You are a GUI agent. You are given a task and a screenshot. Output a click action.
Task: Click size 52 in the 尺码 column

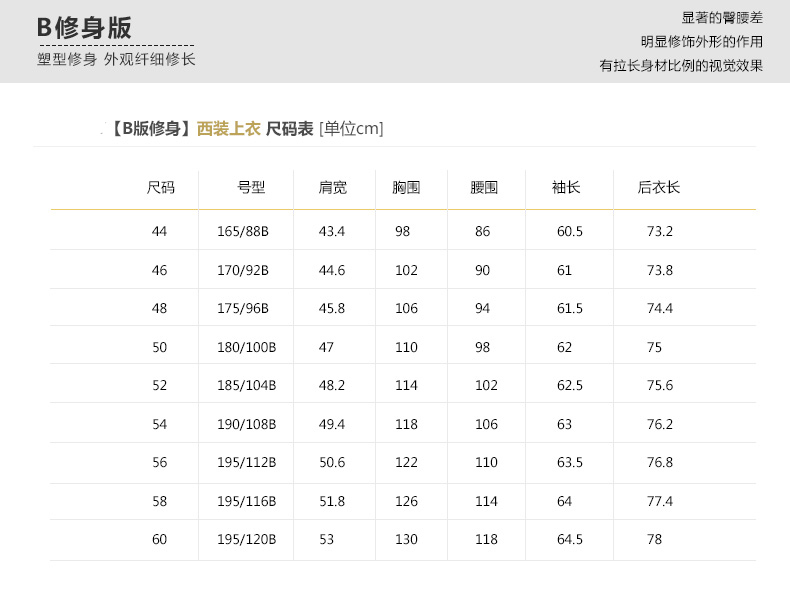(x=160, y=385)
